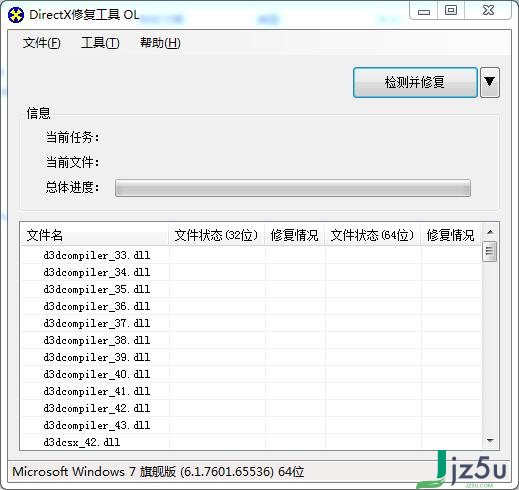This screenshot has width=519, height=490.
Task: Select d3dcompiler_38.dll in the file list
Action: click(x=97, y=340)
